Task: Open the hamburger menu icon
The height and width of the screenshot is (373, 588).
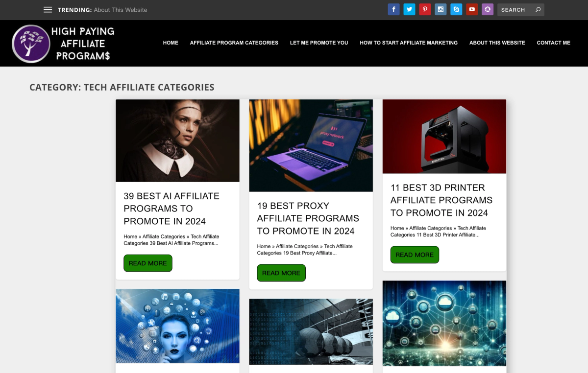Action: click(x=48, y=10)
